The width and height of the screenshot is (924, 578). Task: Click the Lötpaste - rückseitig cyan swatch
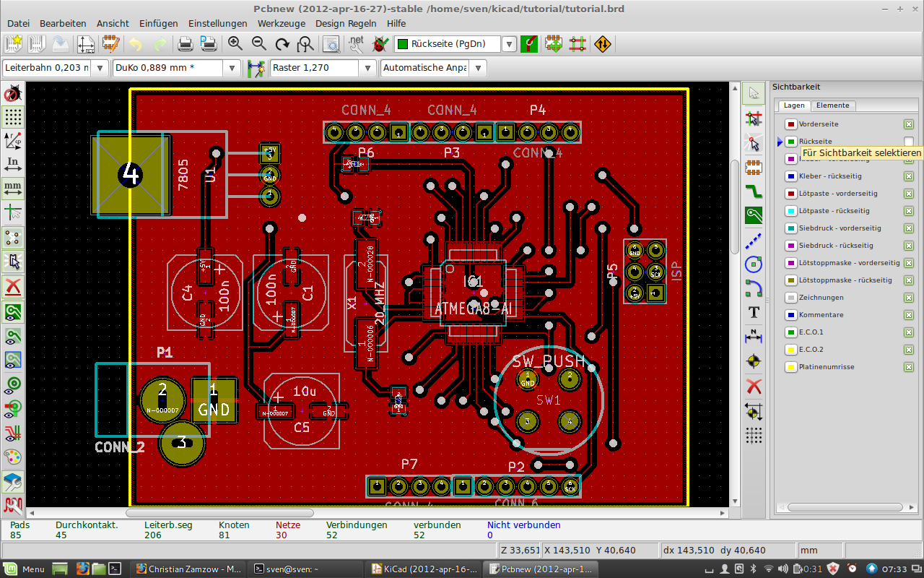(790, 211)
